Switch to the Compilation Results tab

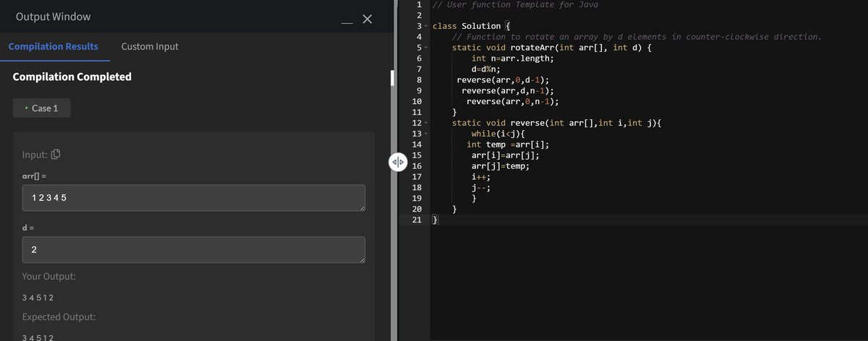[x=54, y=46]
